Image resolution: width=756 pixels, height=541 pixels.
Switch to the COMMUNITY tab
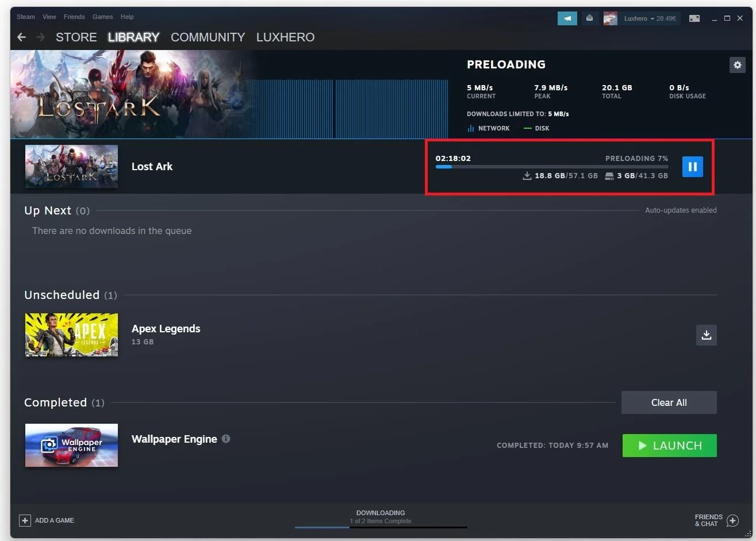(208, 37)
